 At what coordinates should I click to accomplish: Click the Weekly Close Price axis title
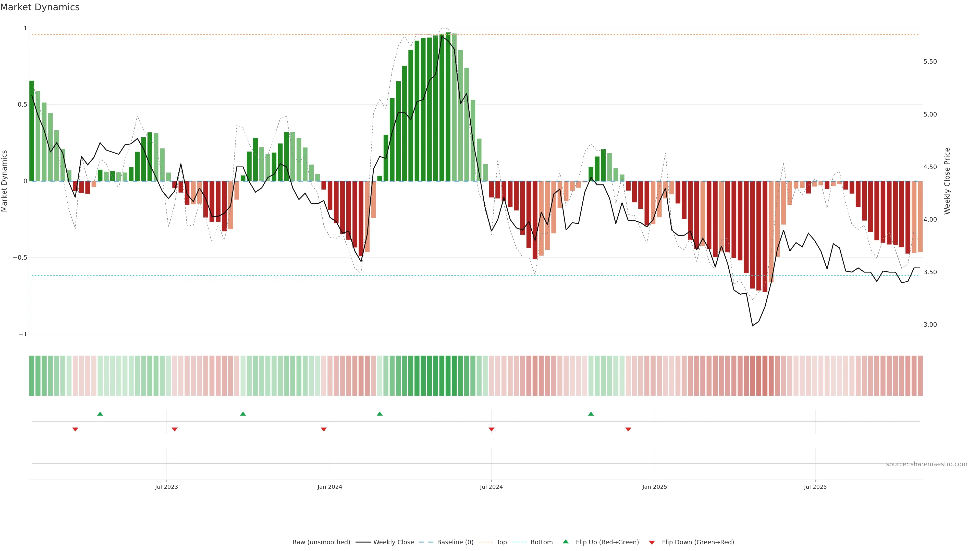tap(947, 181)
